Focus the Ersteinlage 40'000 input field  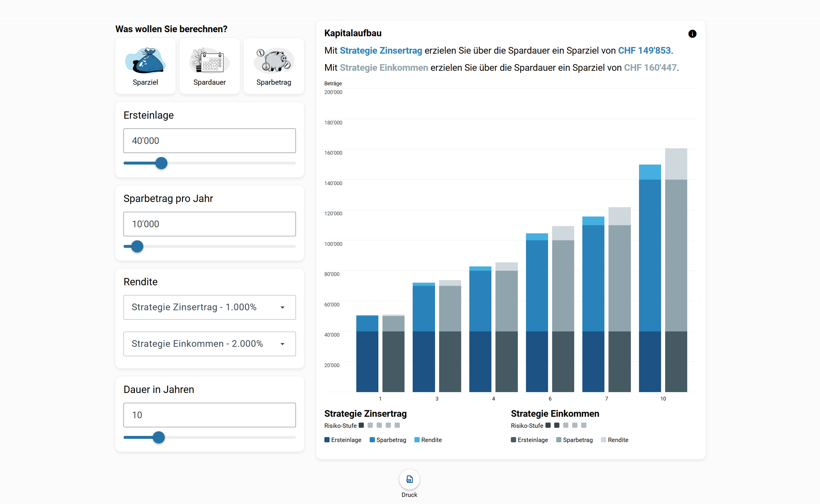point(210,141)
